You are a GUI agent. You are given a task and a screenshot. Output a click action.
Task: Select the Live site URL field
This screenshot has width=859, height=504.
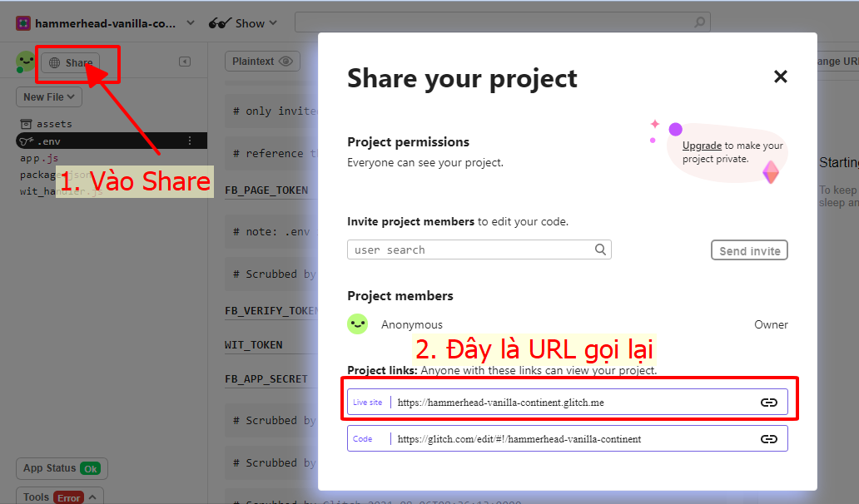[x=568, y=403]
